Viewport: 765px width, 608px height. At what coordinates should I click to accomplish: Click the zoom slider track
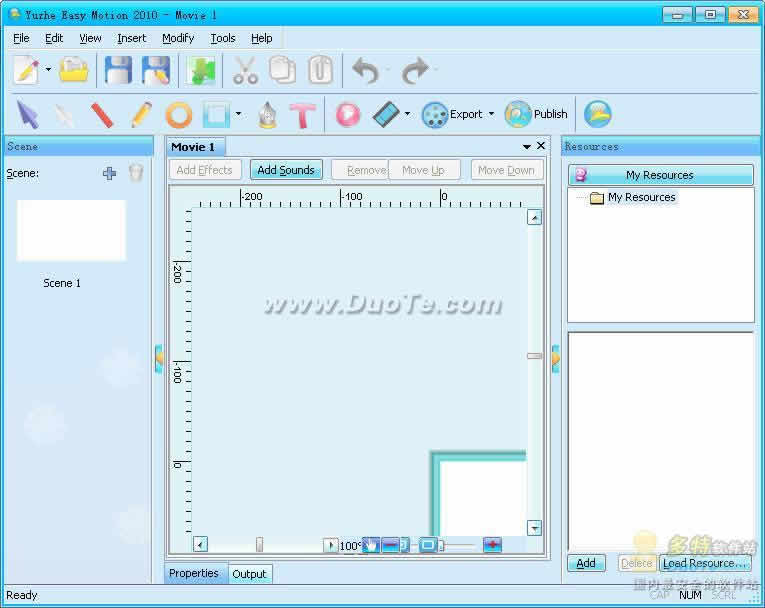[x=460, y=545]
